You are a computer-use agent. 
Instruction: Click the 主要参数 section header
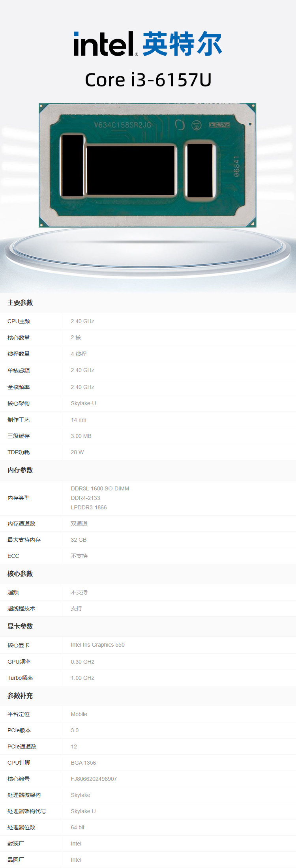coord(20,303)
